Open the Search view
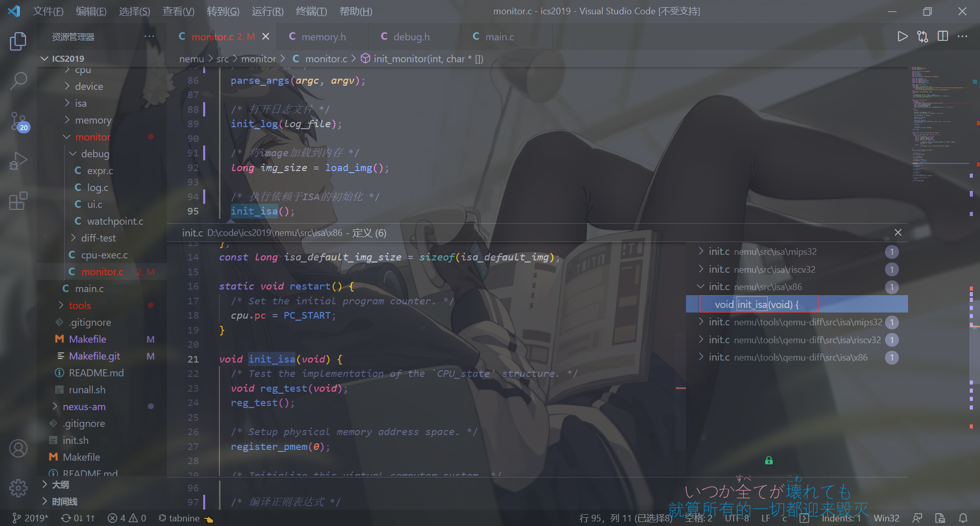Image resolution: width=980 pixels, height=526 pixels. [18, 80]
